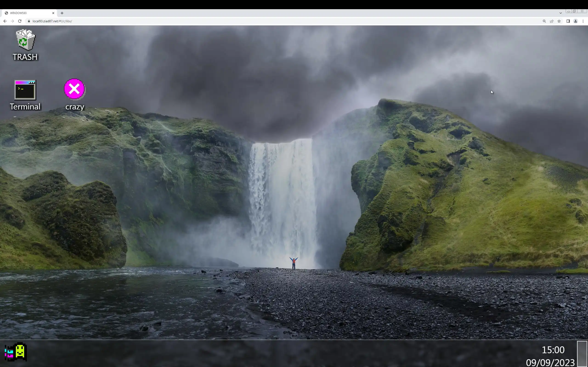Open Chrome's three-dot menu

583,21
